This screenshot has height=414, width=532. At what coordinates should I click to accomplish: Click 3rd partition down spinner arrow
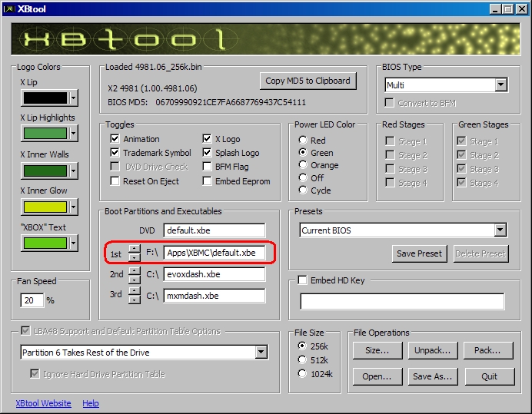tap(135, 300)
